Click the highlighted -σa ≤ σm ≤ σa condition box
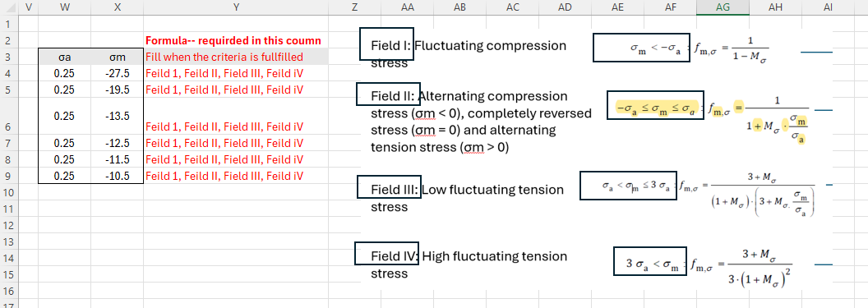Viewport: 868px width, 308px height. (x=655, y=106)
